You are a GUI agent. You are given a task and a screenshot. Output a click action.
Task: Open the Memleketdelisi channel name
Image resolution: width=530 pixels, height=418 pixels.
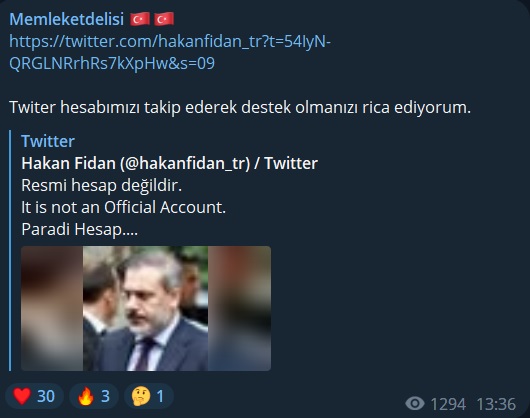(x=67, y=19)
